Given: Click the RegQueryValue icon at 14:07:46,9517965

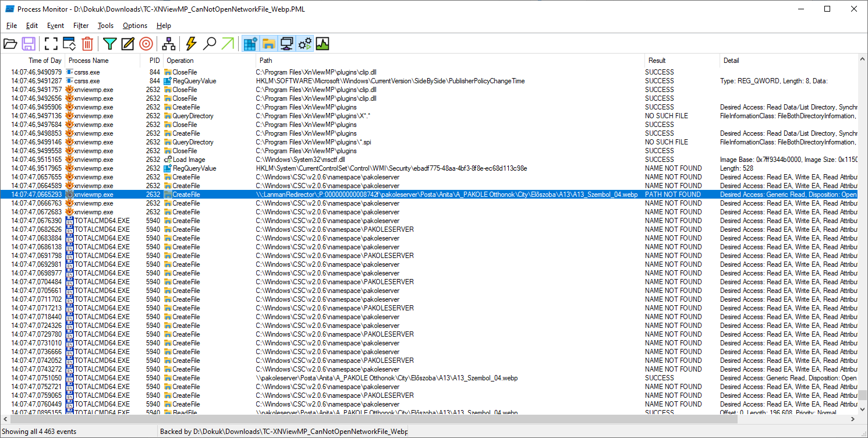Looking at the screenshot, I should pyautogui.click(x=168, y=168).
